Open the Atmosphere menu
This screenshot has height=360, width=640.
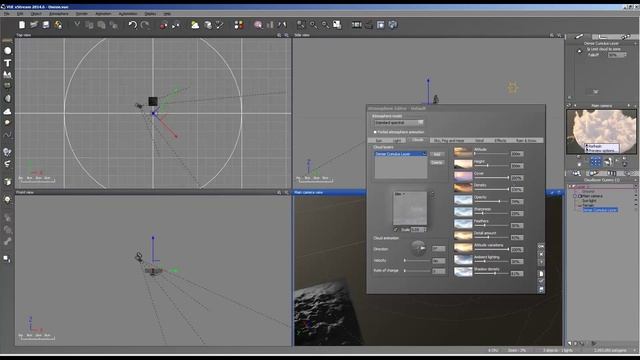click(x=59, y=13)
